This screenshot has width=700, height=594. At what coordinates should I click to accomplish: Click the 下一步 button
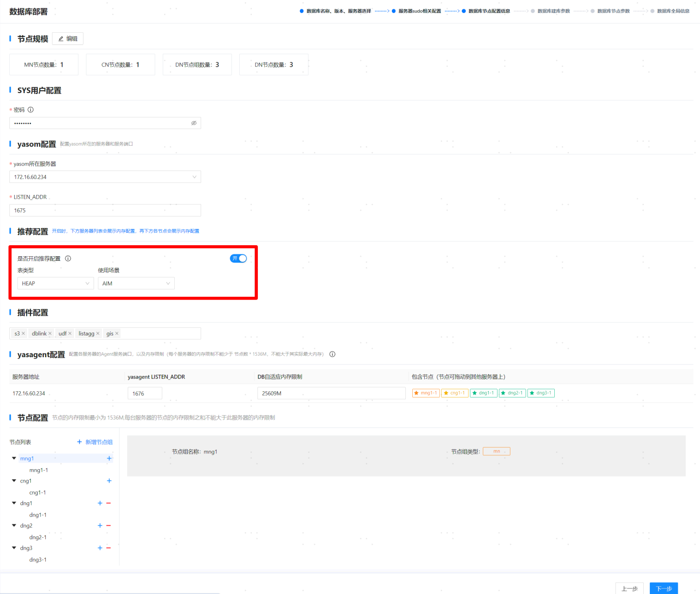pos(664,588)
